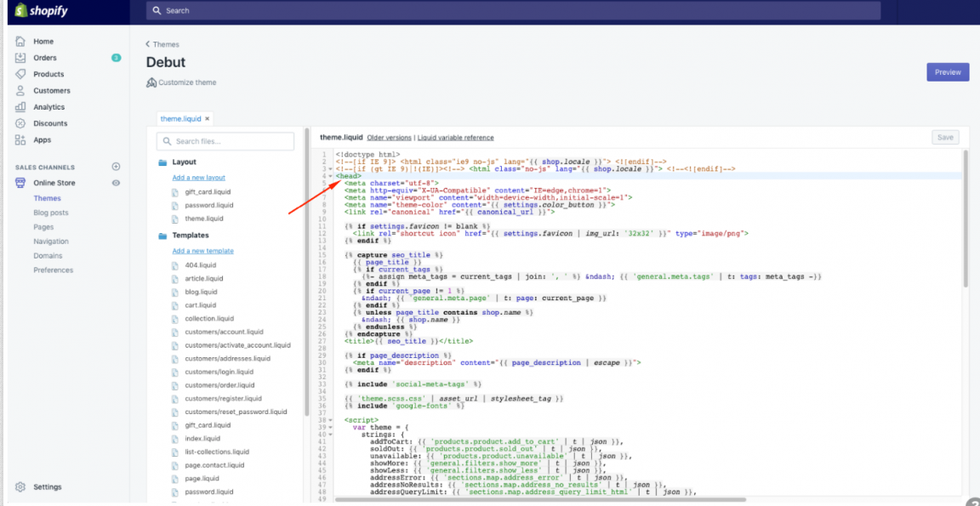Collapse the Templates folder
This screenshot has width=980, height=506.
(163, 236)
